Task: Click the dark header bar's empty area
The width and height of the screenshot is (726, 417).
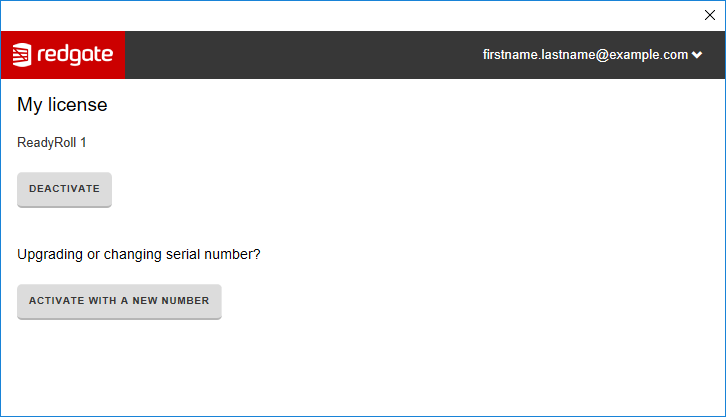Action: (300, 55)
